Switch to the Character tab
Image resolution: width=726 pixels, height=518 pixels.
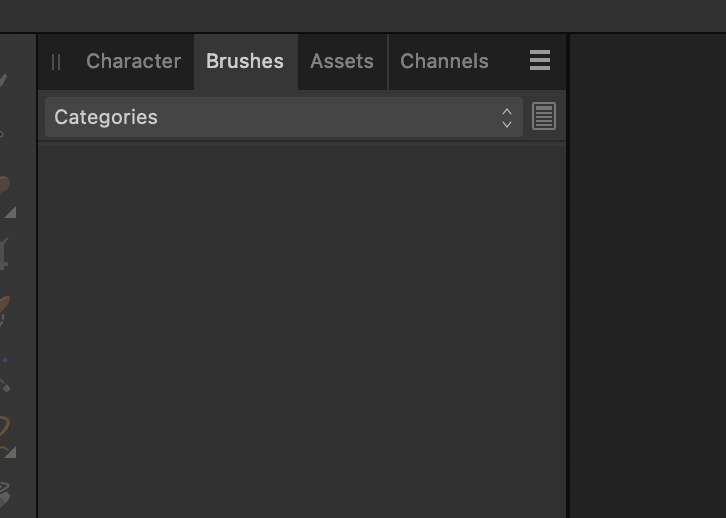click(133, 61)
